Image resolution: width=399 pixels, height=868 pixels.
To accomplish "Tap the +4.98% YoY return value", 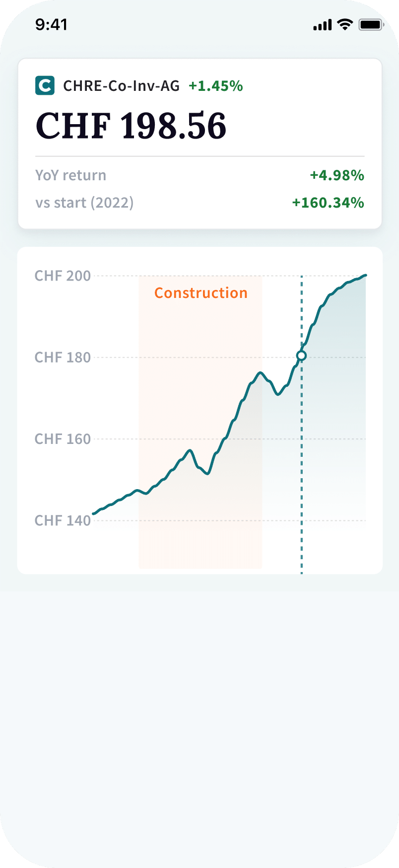I will coord(337,175).
